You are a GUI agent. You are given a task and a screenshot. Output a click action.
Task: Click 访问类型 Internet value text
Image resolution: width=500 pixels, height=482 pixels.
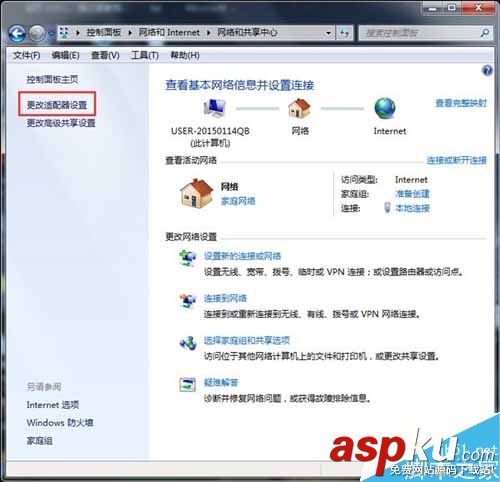coord(411,180)
